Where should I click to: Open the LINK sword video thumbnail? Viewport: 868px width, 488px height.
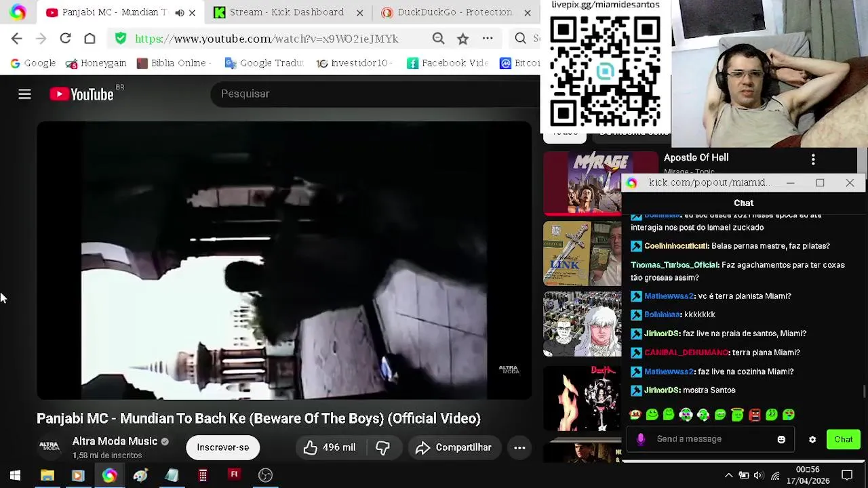(x=583, y=253)
